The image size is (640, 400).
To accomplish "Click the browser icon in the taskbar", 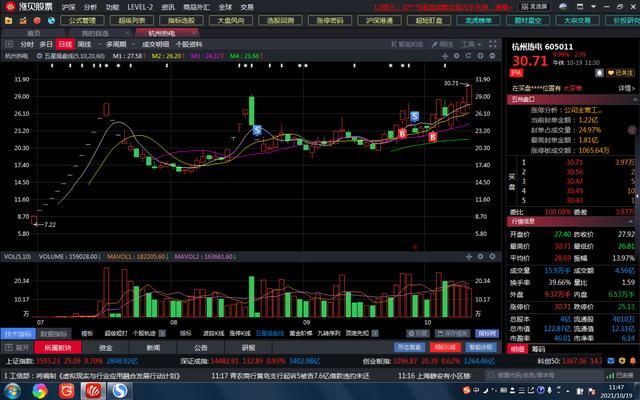I will click(x=120, y=389).
